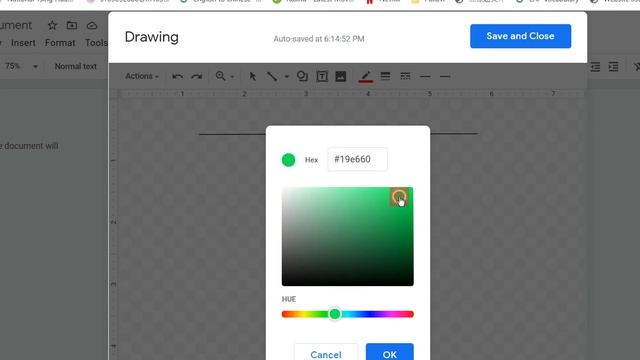Edit the Hex color value field
Screen dimensions: 640x360
[x=357, y=159]
